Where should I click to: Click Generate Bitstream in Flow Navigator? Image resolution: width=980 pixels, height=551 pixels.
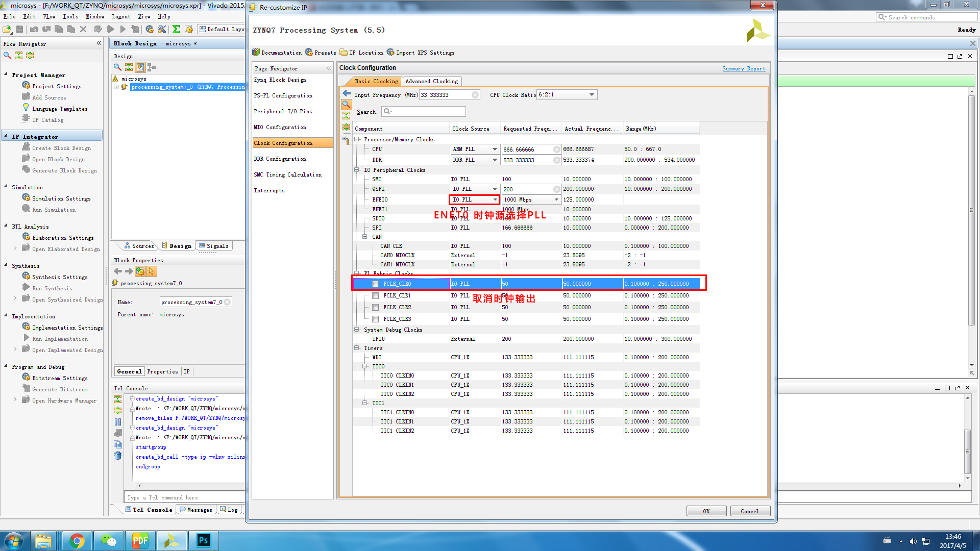coord(60,389)
